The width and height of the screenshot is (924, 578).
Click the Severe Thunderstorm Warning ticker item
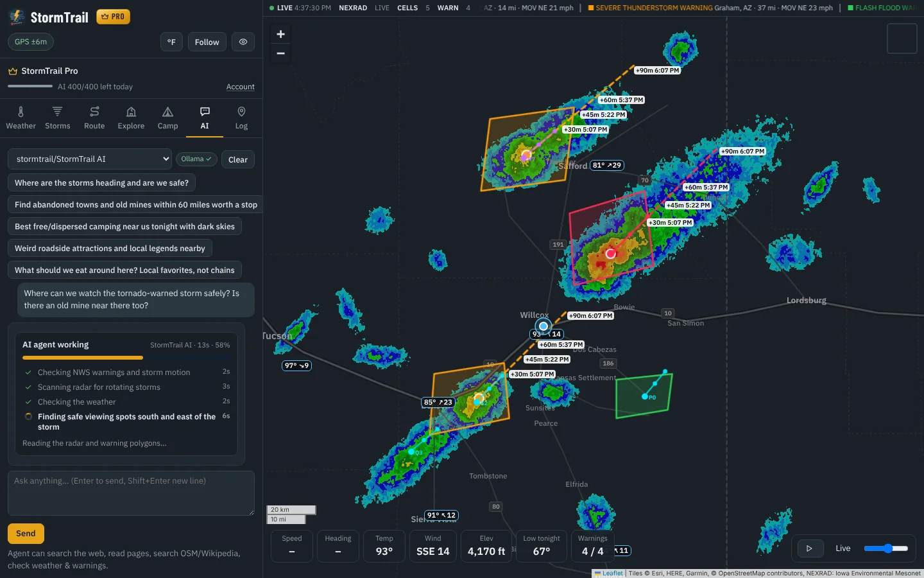[x=710, y=8]
